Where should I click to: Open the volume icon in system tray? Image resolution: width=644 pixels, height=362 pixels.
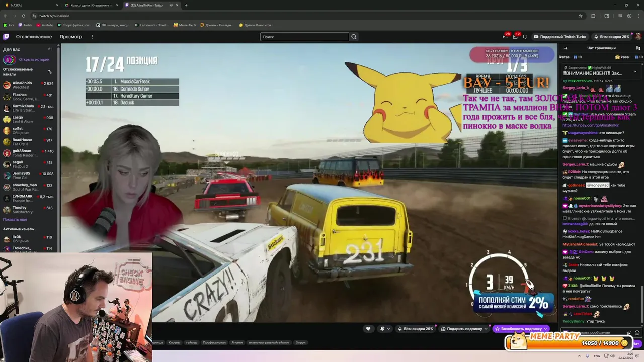pyautogui.click(x=613, y=356)
